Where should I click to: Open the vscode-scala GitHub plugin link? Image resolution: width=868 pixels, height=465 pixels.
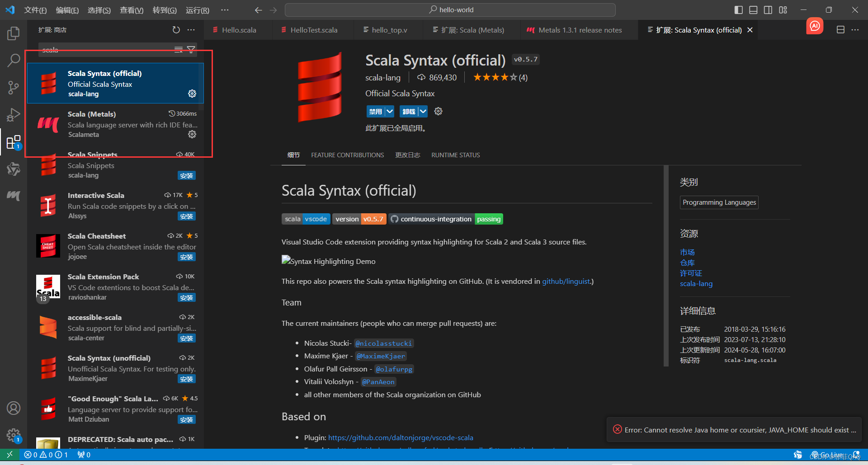(401, 437)
